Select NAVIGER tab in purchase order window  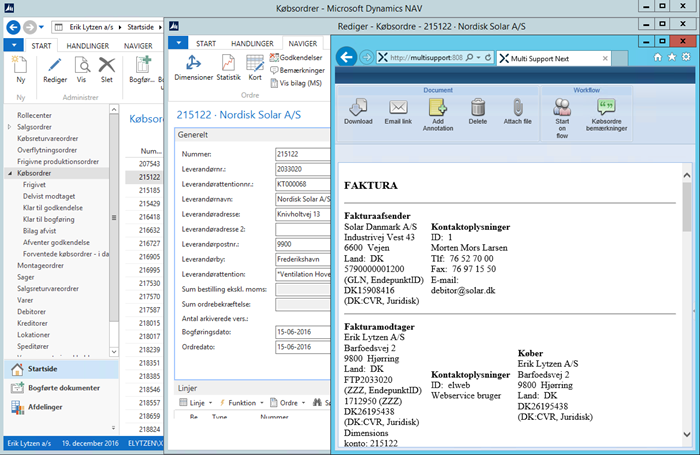pyautogui.click(x=303, y=44)
